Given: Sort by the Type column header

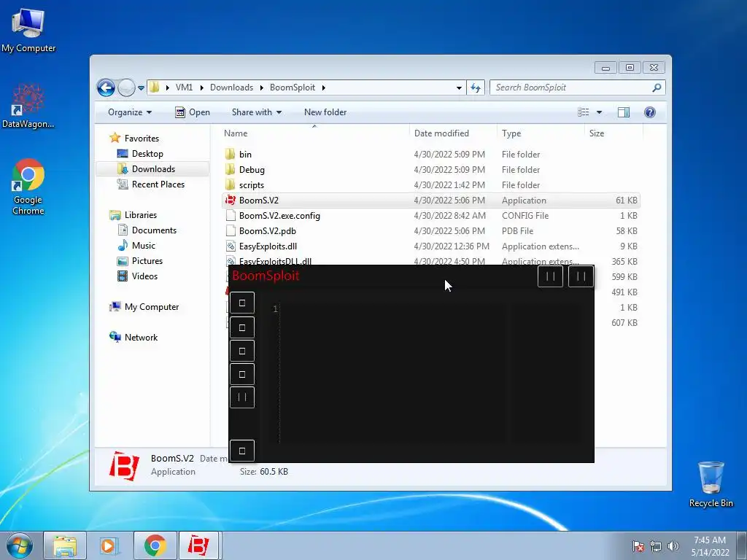Looking at the screenshot, I should tap(541, 133).
